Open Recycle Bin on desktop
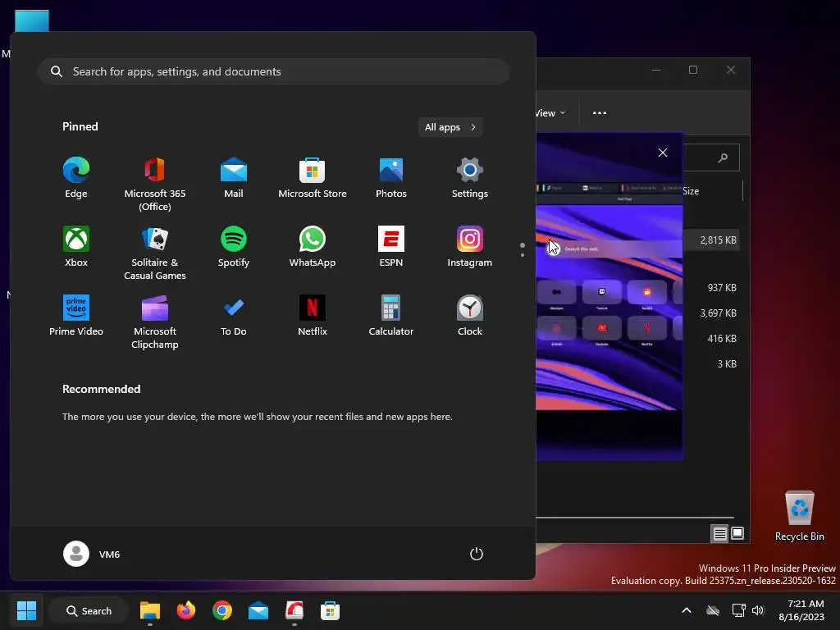This screenshot has height=630, width=840. point(799,517)
